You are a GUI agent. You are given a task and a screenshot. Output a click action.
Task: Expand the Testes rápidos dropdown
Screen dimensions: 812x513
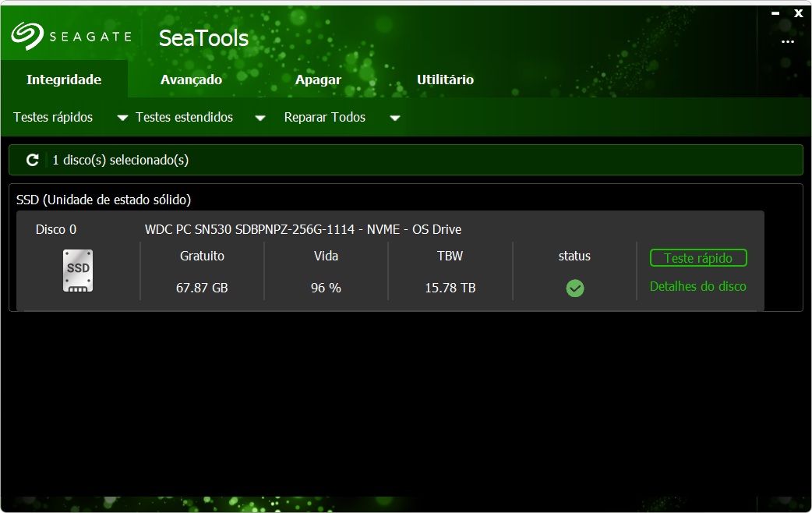pyautogui.click(x=122, y=118)
